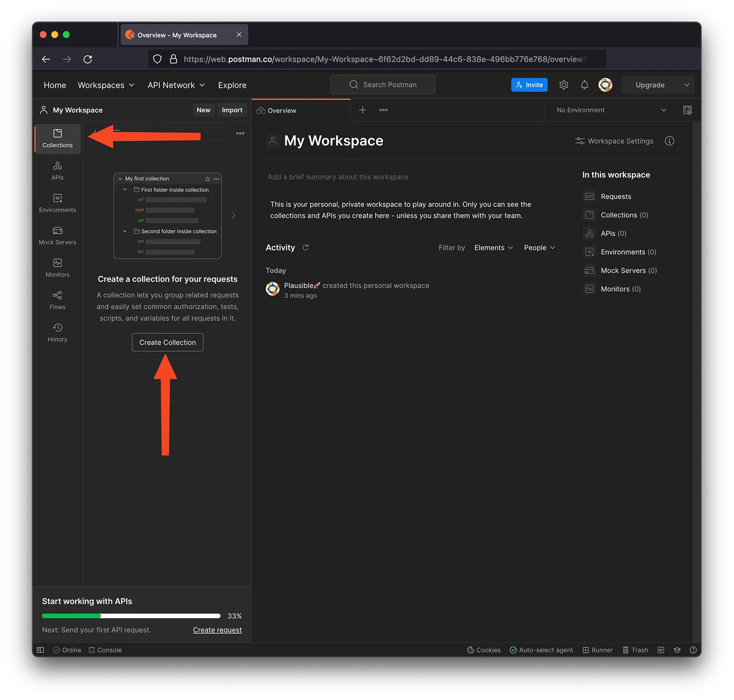Toggle sidebar icon in status bar
734x700 pixels.
pos(40,650)
